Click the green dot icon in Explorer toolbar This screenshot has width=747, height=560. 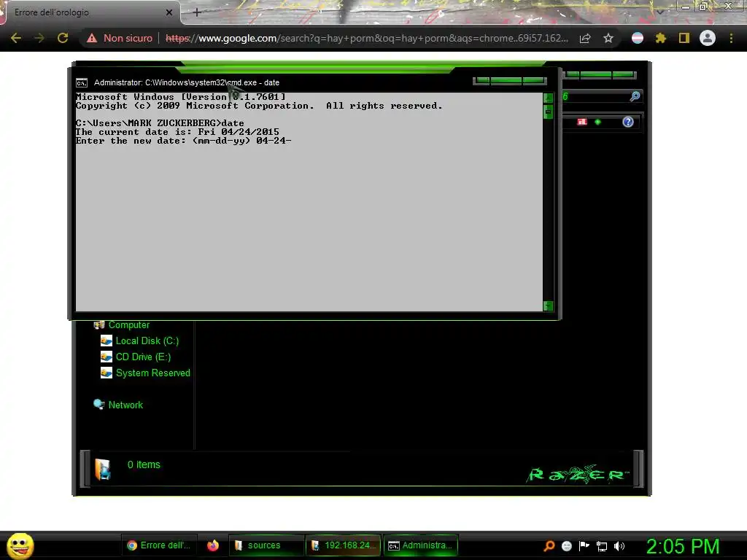[598, 122]
